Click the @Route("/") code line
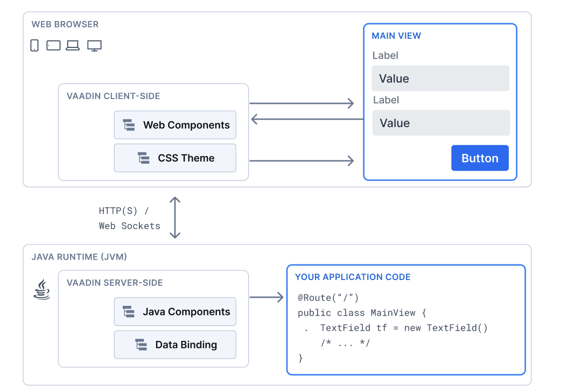This screenshot has height=392, width=575. coord(328,297)
